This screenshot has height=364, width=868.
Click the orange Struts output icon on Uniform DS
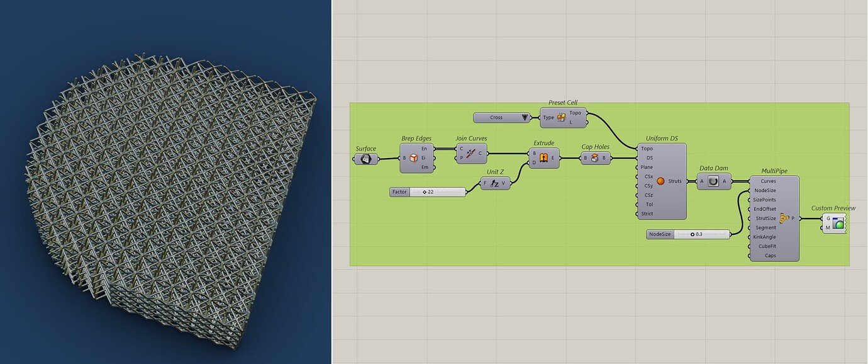click(661, 181)
